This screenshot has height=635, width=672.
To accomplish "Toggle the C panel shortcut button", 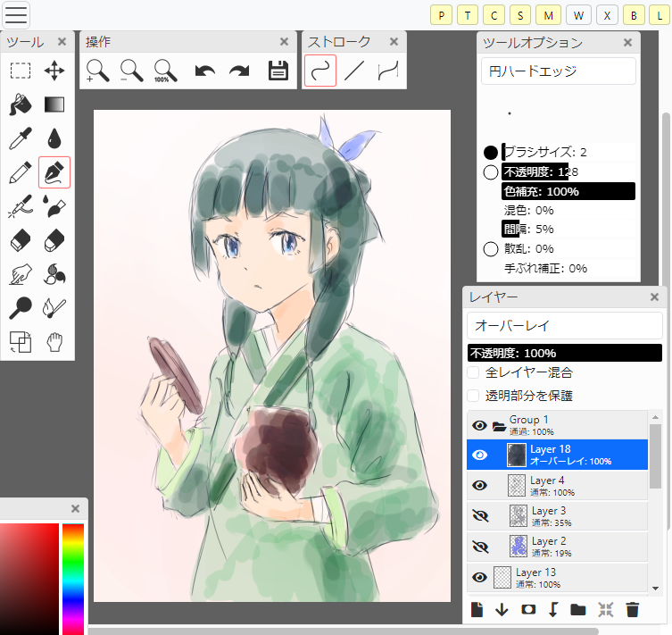I will click(494, 16).
